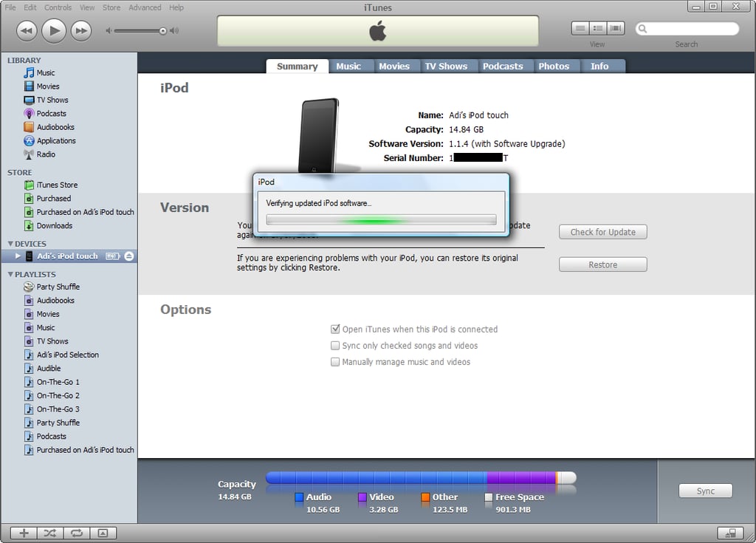This screenshot has width=756, height=543.
Task: Eject Adi's iPod touch
Action: (x=128, y=256)
